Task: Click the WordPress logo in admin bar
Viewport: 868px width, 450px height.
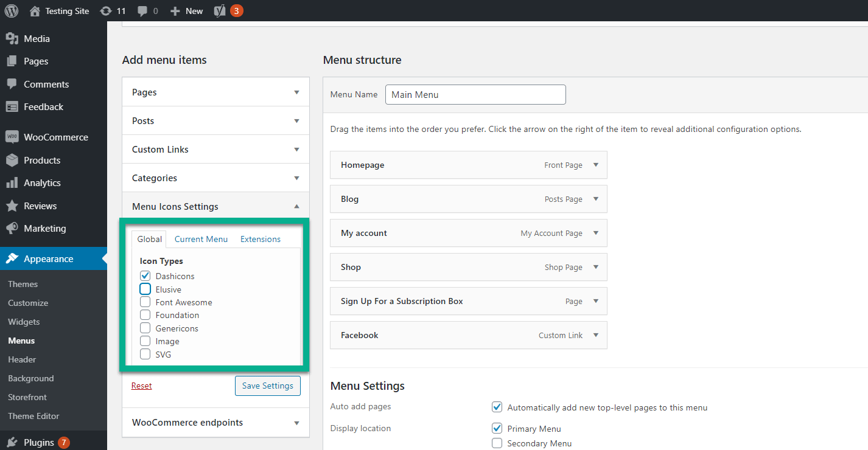Action: [x=11, y=10]
